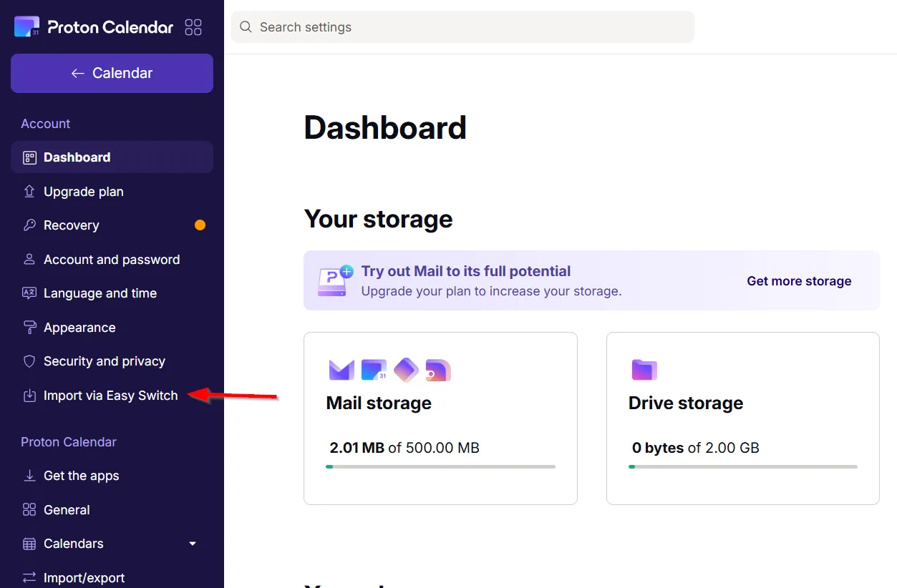Go to Upgrade plan page
897x588 pixels.
pyautogui.click(x=83, y=192)
